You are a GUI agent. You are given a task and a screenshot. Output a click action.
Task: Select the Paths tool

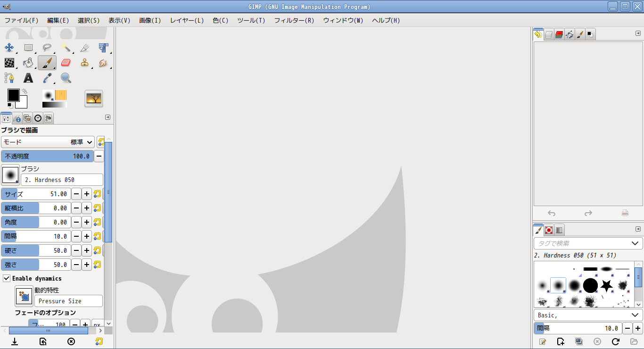coord(9,78)
